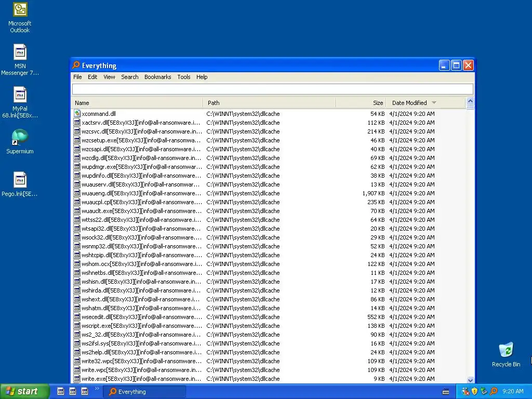
Task: Select the wuauclt.exe file row
Action: pos(269,211)
